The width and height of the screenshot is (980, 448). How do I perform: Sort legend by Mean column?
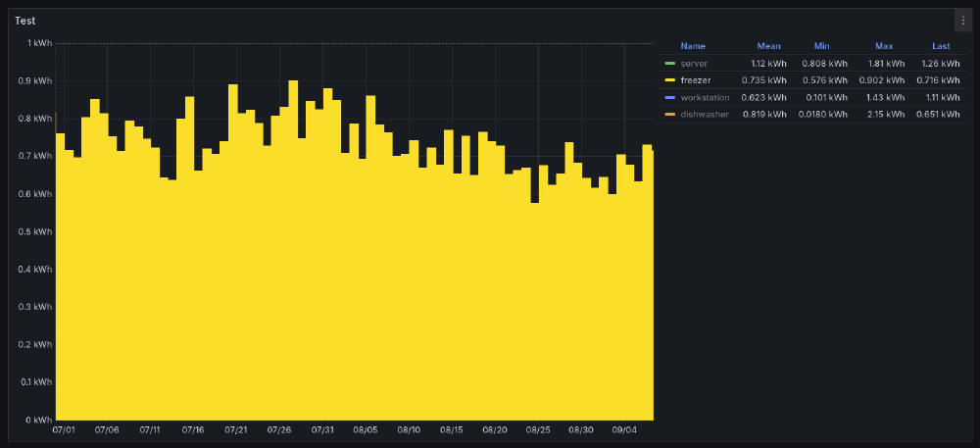(768, 46)
